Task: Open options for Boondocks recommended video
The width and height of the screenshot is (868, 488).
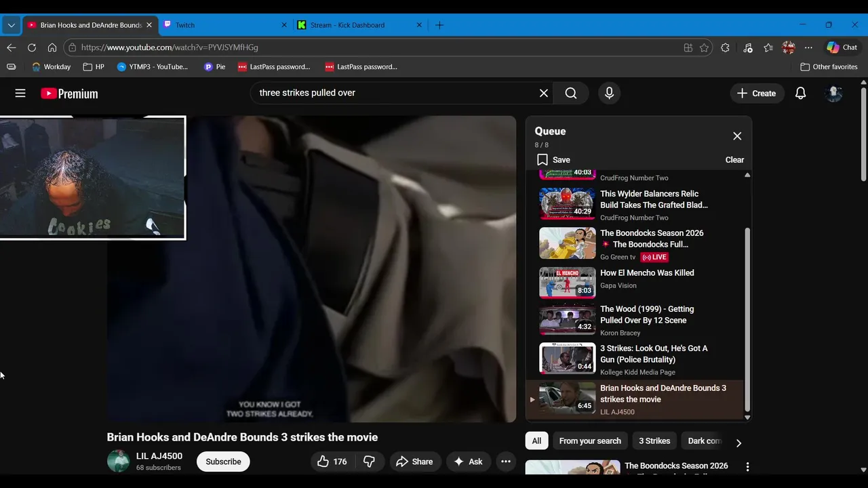Action: 747,467
